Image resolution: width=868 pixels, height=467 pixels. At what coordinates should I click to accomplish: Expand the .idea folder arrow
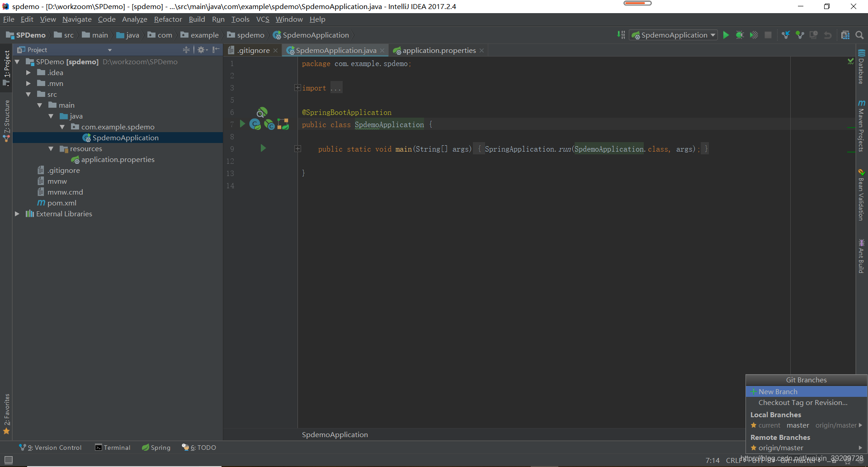[28, 72]
